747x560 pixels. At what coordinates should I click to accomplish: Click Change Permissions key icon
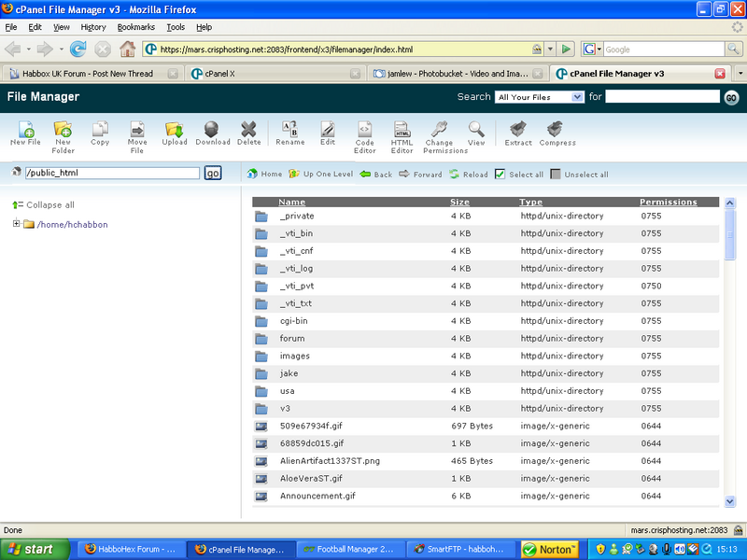click(439, 129)
